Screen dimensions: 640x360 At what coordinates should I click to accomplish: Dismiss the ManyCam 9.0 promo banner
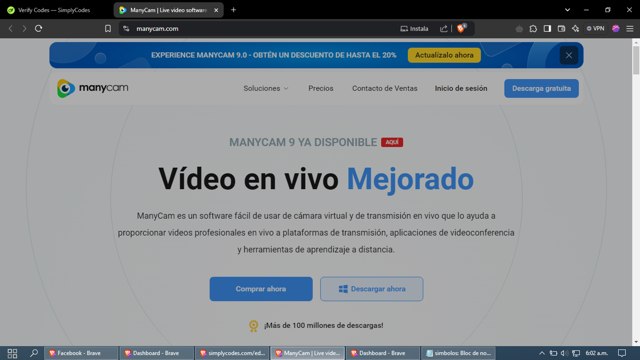coord(569,56)
